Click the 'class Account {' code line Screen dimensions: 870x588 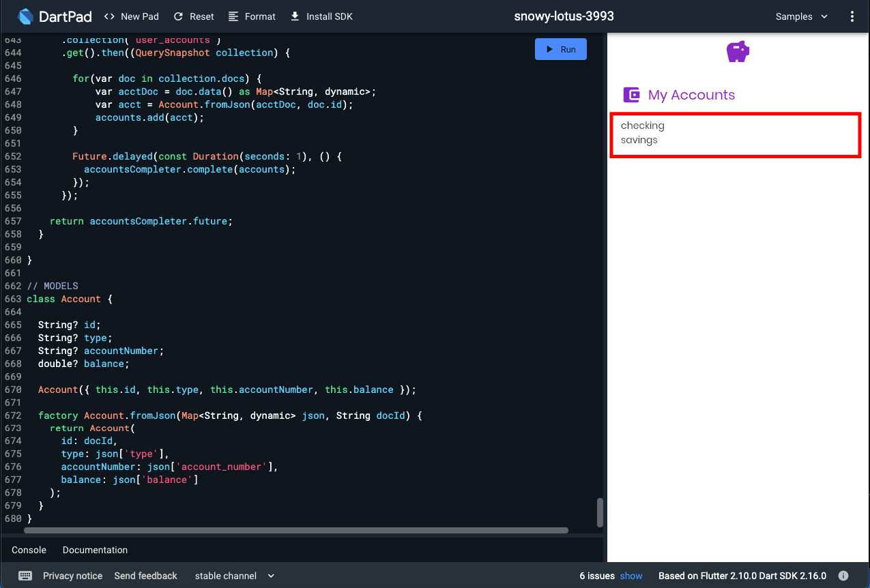[69, 299]
